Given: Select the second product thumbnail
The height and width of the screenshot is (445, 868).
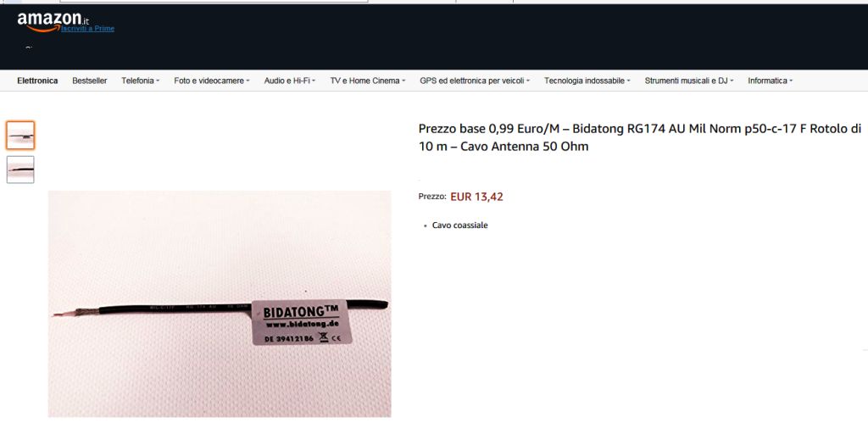Looking at the screenshot, I should click(x=20, y=170).
